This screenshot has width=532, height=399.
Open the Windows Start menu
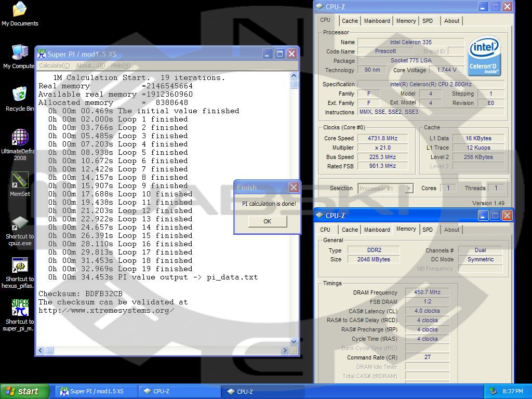24,391
